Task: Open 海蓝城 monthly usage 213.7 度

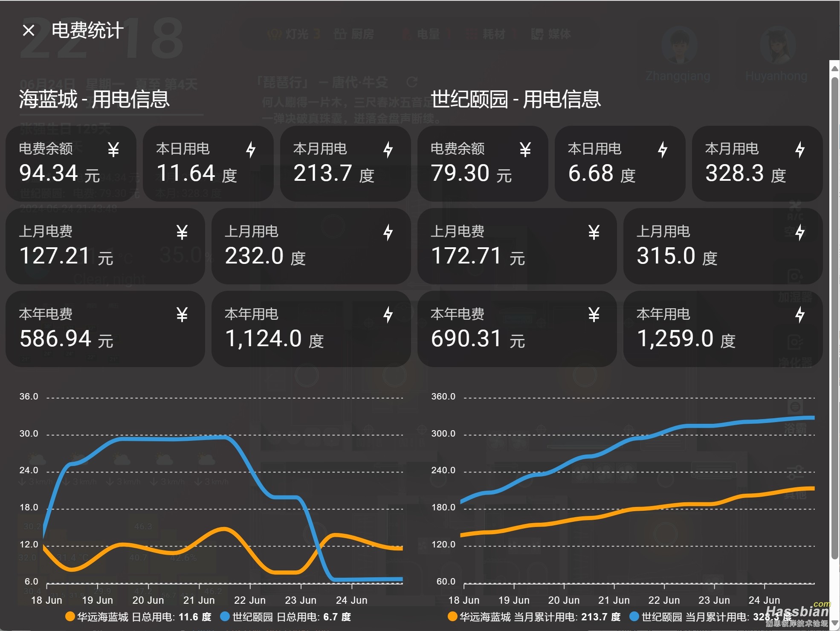Action: [x=334, y=174]
